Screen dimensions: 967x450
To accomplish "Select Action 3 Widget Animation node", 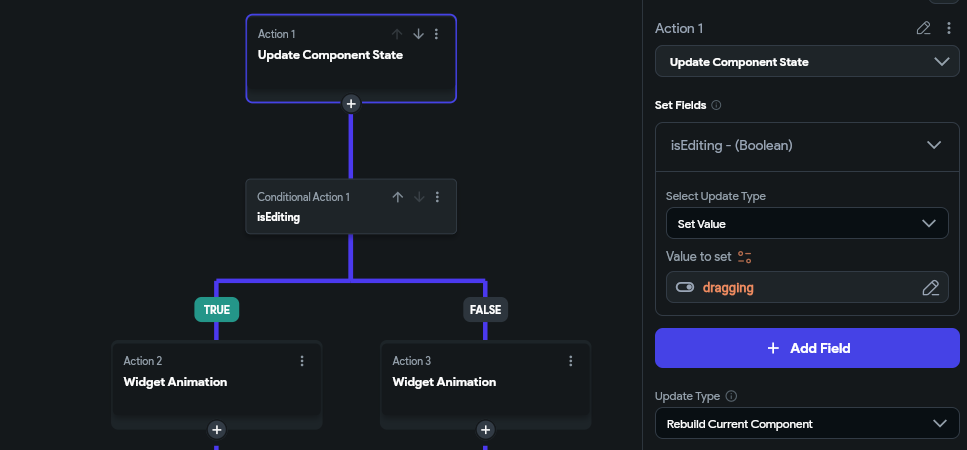I will point(485,385).
